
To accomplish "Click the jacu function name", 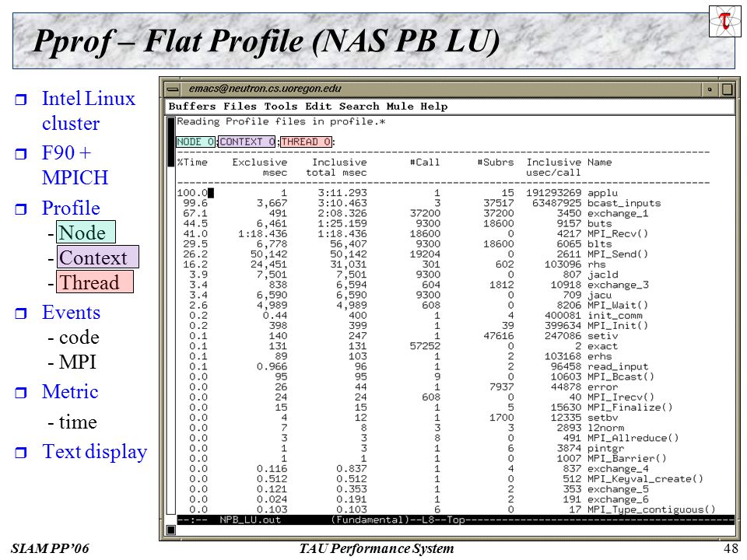I will tap(600, 296).
